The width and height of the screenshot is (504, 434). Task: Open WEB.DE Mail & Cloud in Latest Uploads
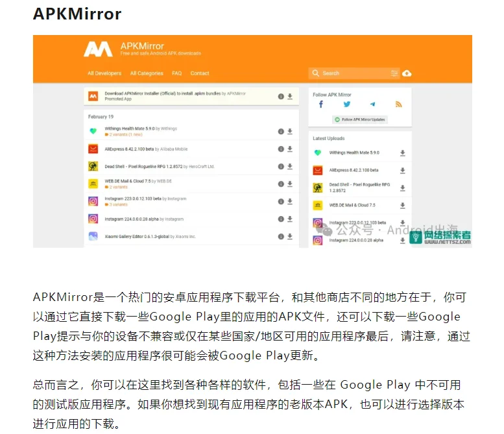coord(352,205)
